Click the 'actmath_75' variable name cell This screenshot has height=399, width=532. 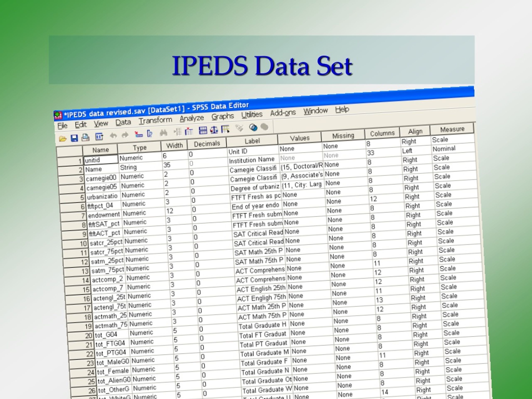point(111,325)
